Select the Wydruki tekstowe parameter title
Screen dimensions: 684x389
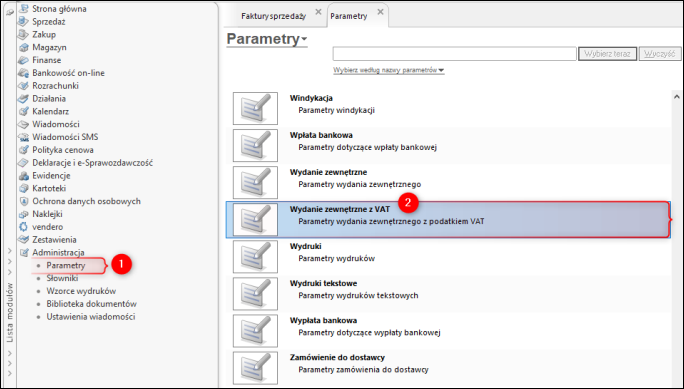click(323, 283)
